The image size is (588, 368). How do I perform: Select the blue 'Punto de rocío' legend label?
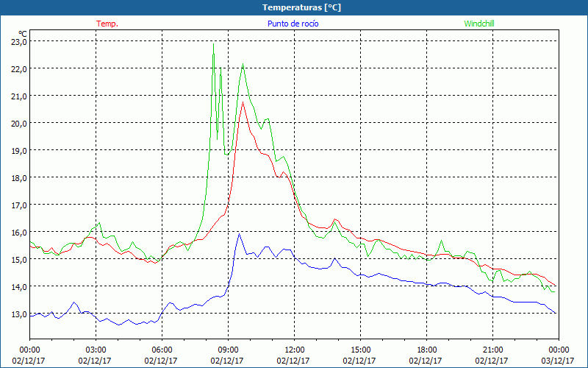pos(293,24)
